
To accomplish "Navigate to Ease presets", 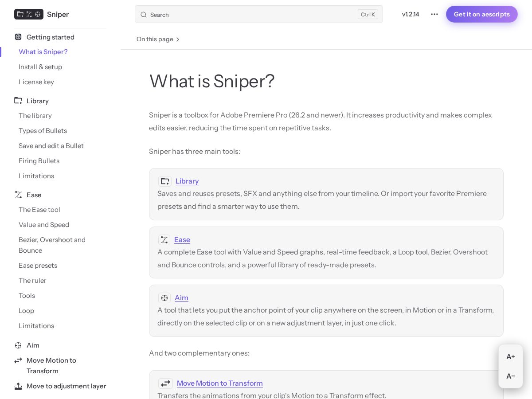I will (38, 265).
